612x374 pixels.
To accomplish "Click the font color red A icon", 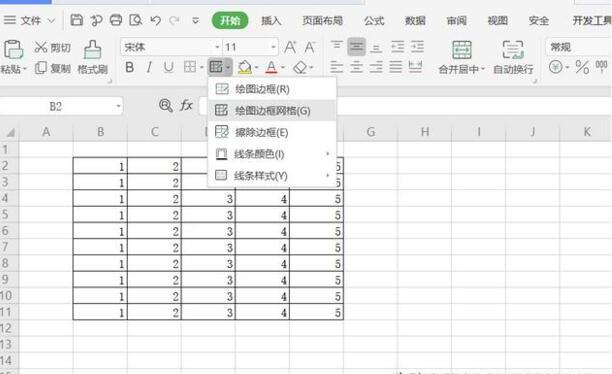I will [x=271, y=67].
